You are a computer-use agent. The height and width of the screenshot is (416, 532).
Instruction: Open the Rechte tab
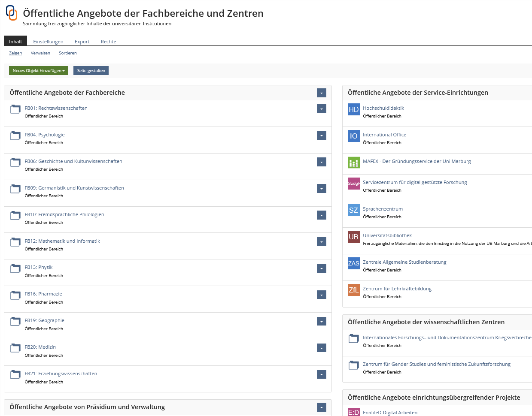point(108,42)
